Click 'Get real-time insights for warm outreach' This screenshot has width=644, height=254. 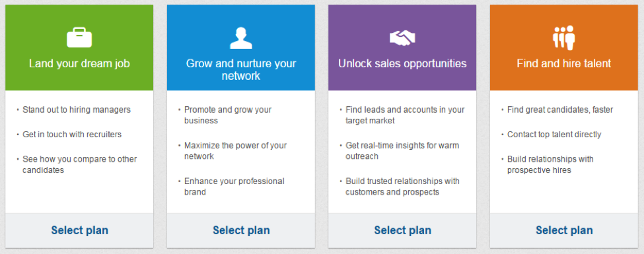(402, 150)
